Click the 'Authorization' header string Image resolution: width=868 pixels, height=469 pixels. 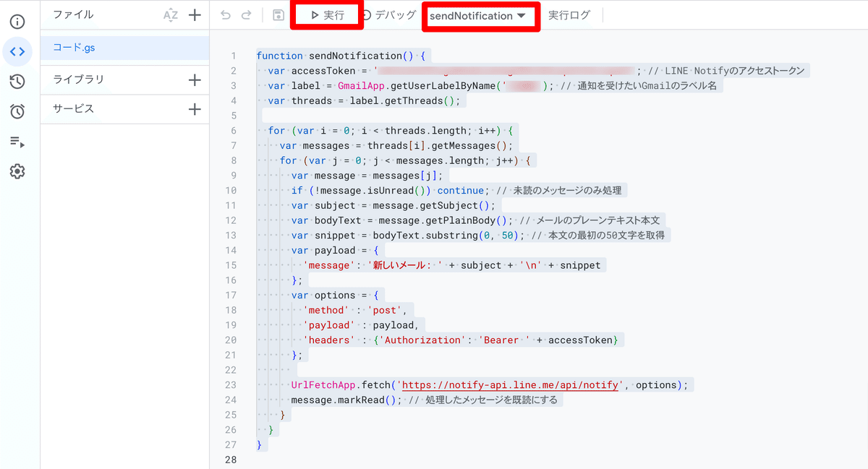point(422,340)
